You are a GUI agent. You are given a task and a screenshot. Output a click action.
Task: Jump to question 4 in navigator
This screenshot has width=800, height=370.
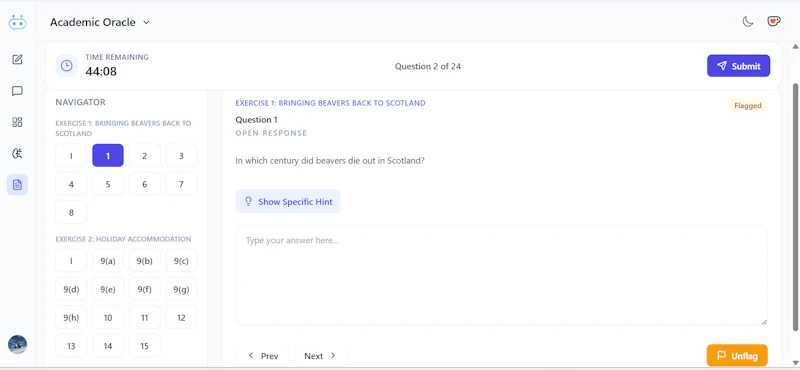pyautogui.click(x=71, y=184)
